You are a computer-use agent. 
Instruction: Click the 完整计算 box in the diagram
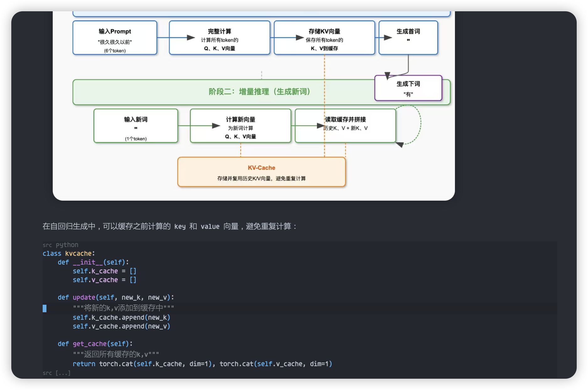tap(219, 38)
